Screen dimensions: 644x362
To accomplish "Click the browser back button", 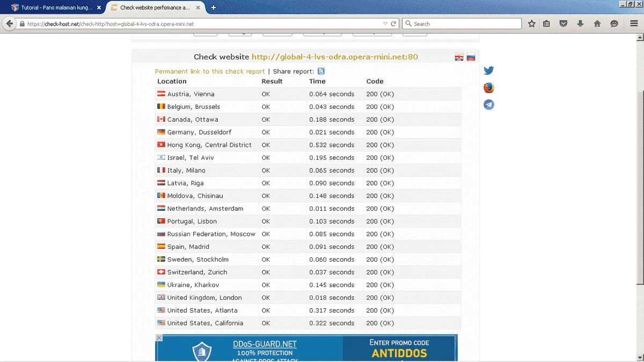I will click(x=9, y=24).
